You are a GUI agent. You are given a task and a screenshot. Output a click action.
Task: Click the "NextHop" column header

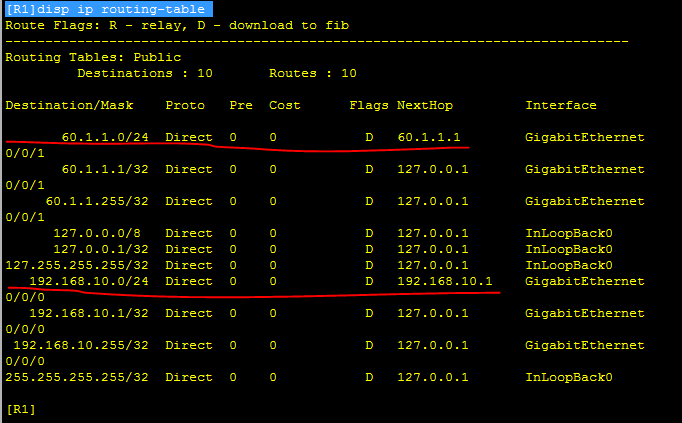425,105
